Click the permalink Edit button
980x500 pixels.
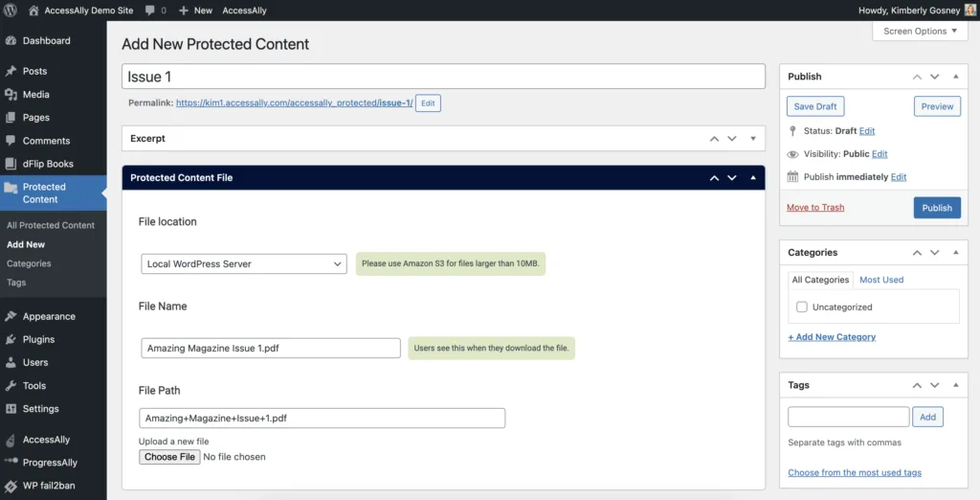(x=428, y=103)
